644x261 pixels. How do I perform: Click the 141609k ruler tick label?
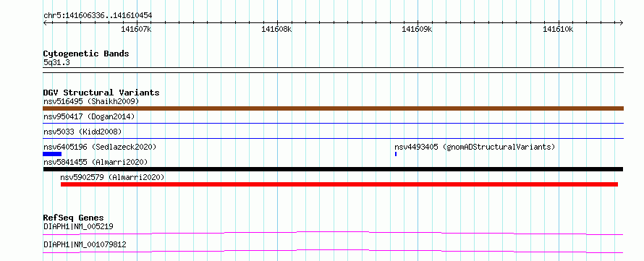point(418,29)
